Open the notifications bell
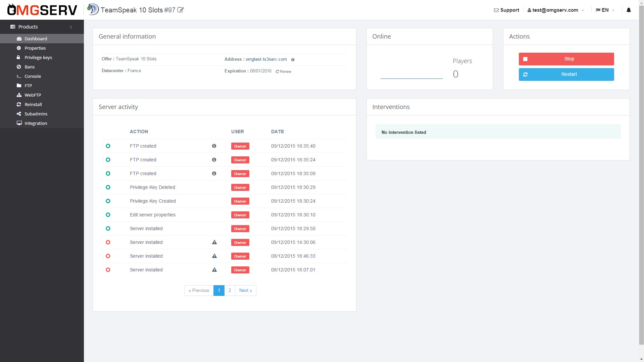 pos(629,10)
